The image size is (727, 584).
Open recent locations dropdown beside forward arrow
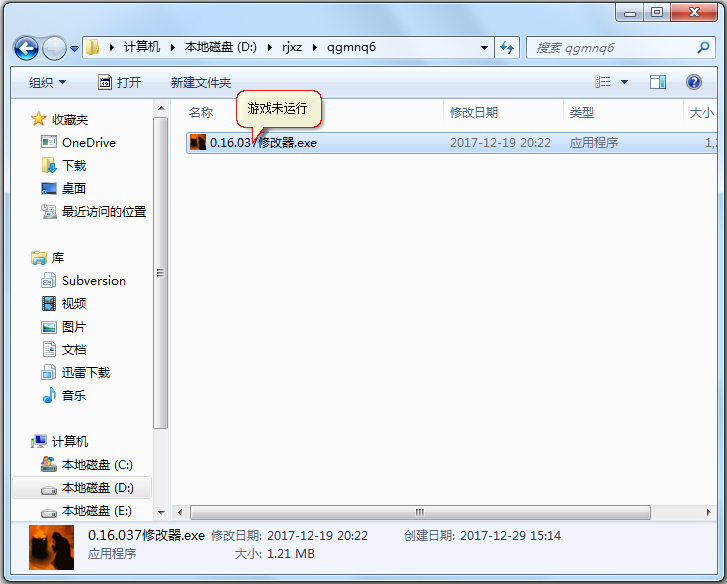coord(74,48)
